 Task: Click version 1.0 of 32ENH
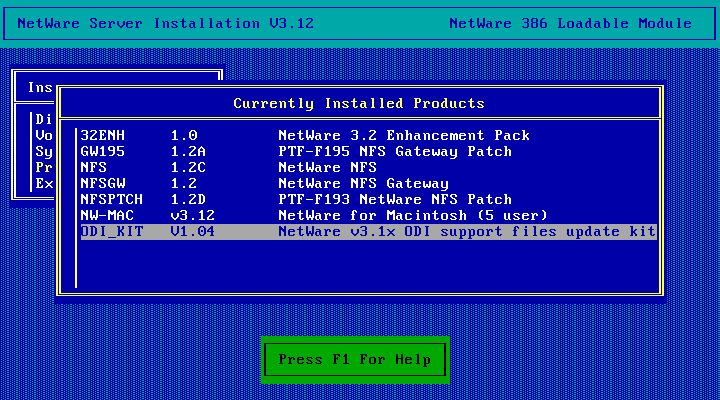pos(184,135)
